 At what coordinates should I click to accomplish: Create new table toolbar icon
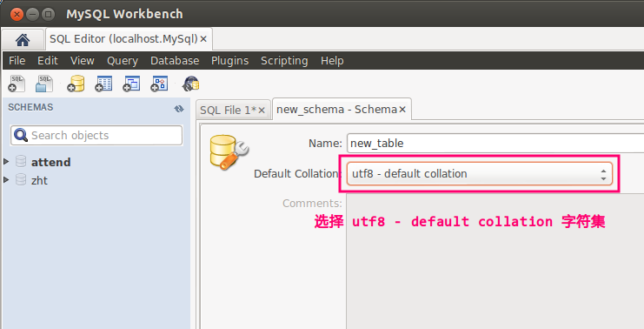click(103, 84)
